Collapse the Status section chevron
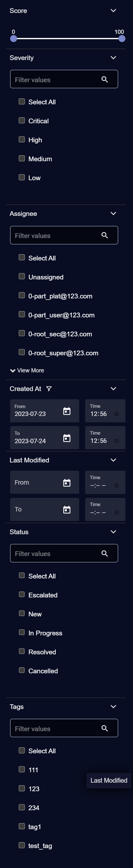This screenshot has width=133, height=868. (x=113, y=532)
